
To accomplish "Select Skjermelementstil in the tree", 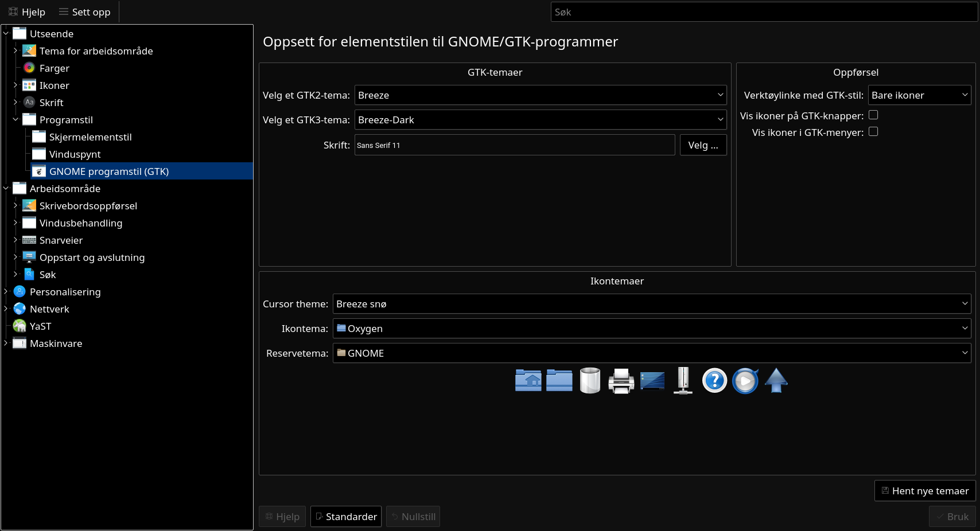I will point(90,137).
